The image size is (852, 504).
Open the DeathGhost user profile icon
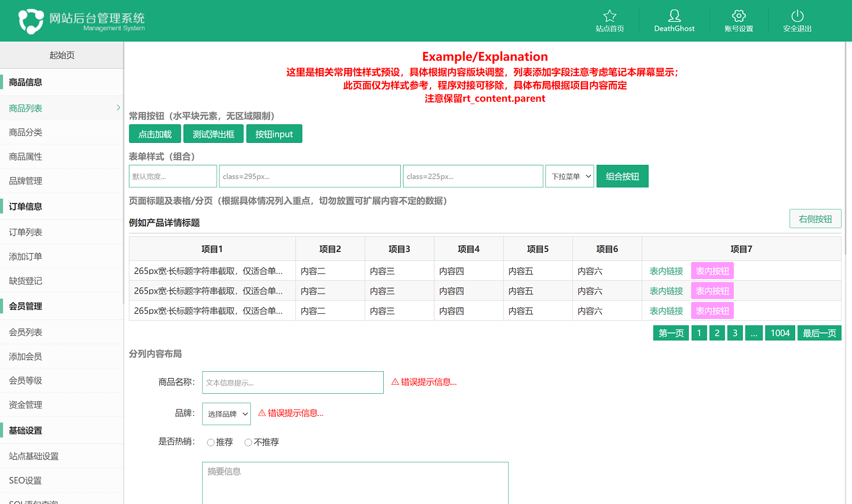tap(674, 15)
